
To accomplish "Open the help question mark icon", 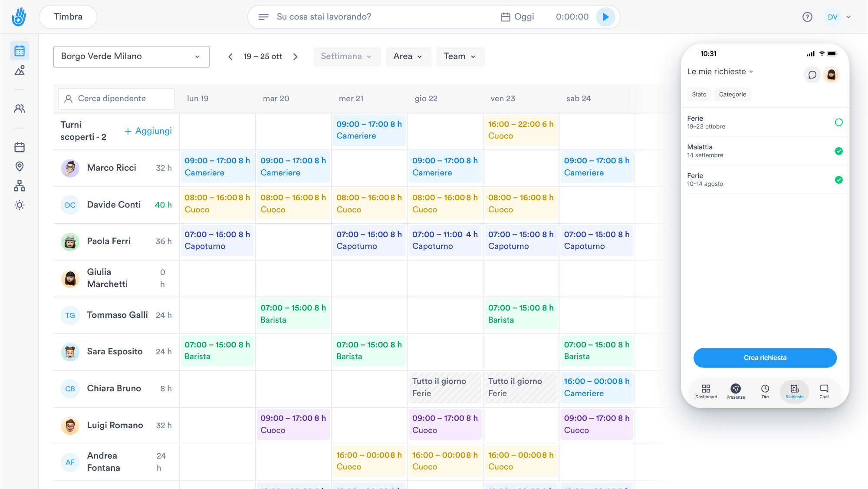I will point(807,17).
